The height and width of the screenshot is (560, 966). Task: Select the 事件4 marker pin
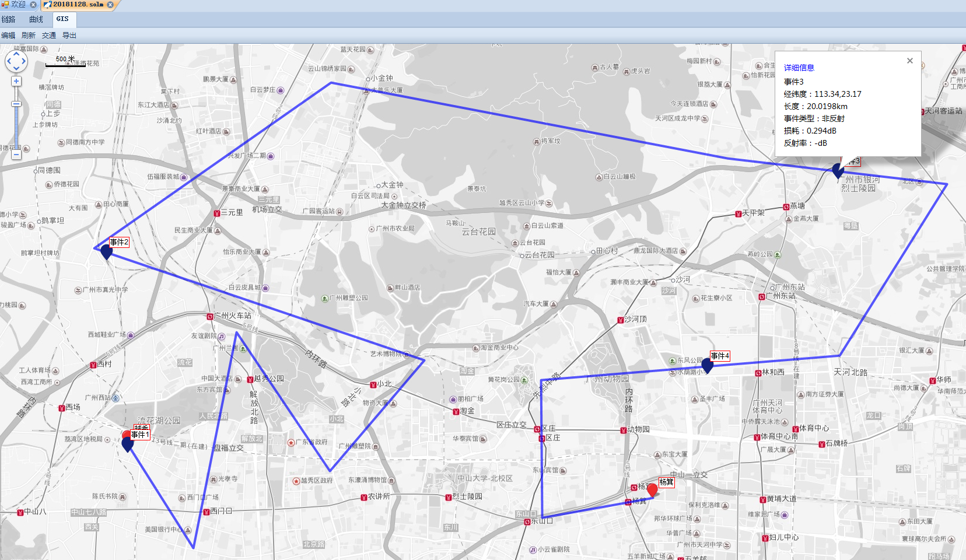click(x=707, y=366)
